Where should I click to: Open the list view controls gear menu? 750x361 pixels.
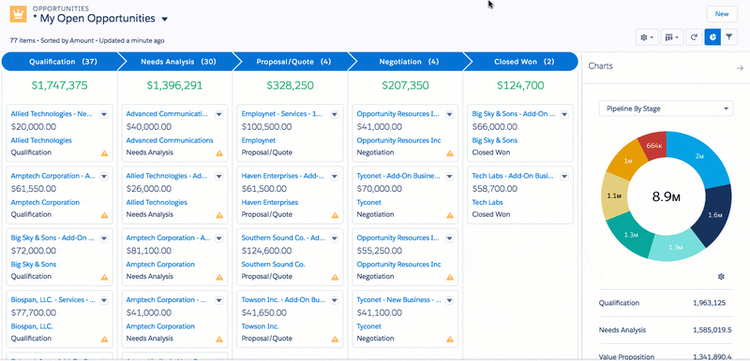pos(647,37)
